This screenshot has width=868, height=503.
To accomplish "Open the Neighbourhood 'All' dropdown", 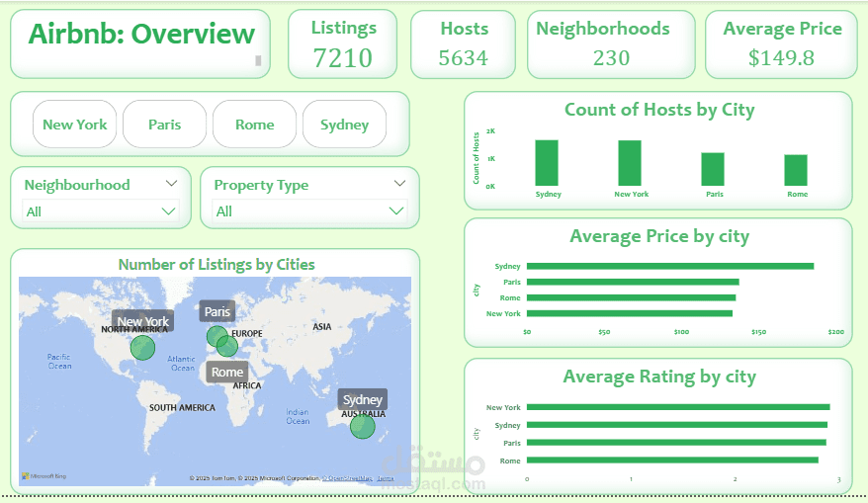I will (x=101, y=211).
